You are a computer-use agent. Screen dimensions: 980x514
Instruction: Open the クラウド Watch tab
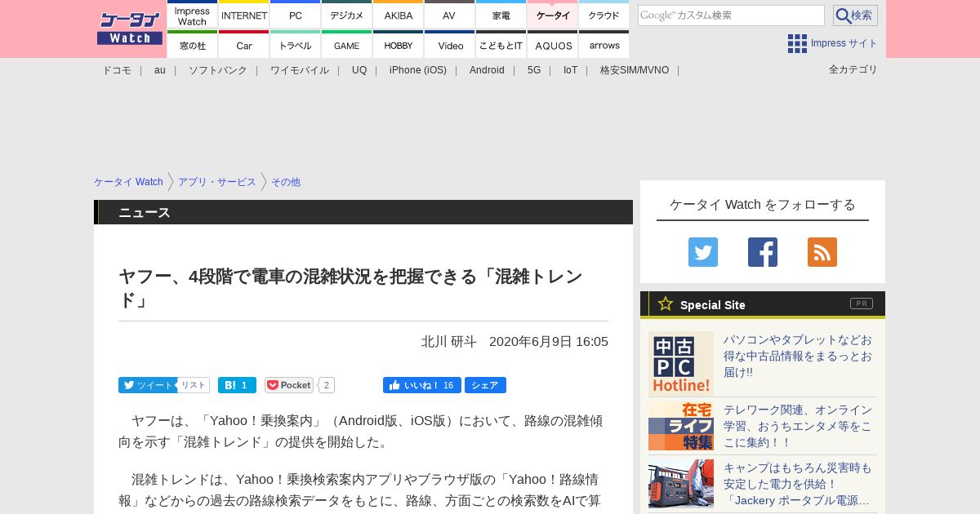(604, 16)
